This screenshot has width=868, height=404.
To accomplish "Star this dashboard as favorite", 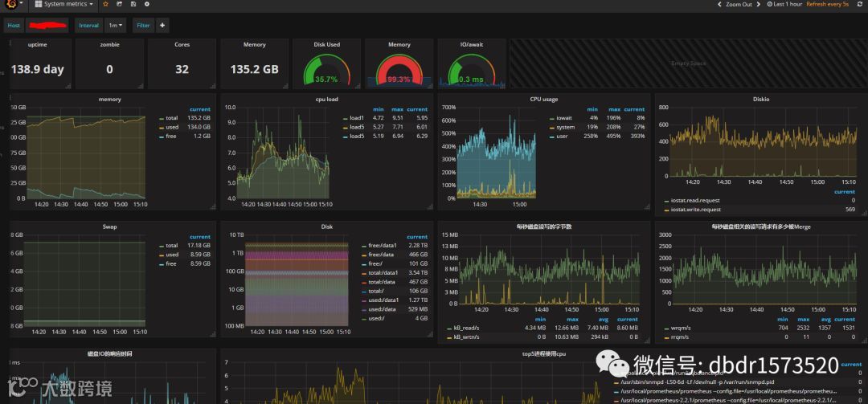I will pos(106,4).
